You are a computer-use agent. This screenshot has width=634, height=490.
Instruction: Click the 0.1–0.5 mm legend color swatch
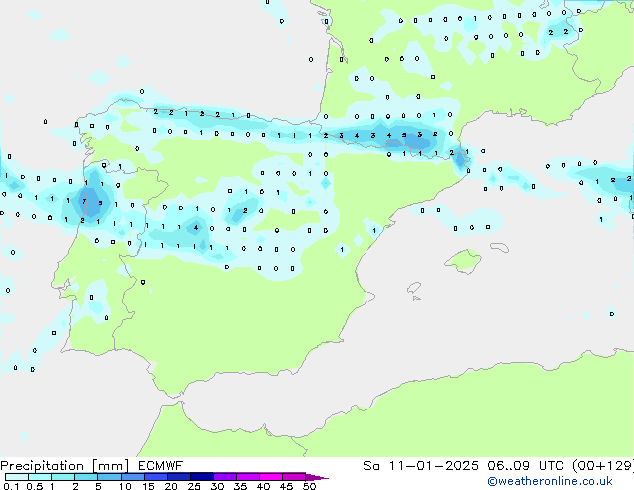pyautogui.click(x=17, y=477)
